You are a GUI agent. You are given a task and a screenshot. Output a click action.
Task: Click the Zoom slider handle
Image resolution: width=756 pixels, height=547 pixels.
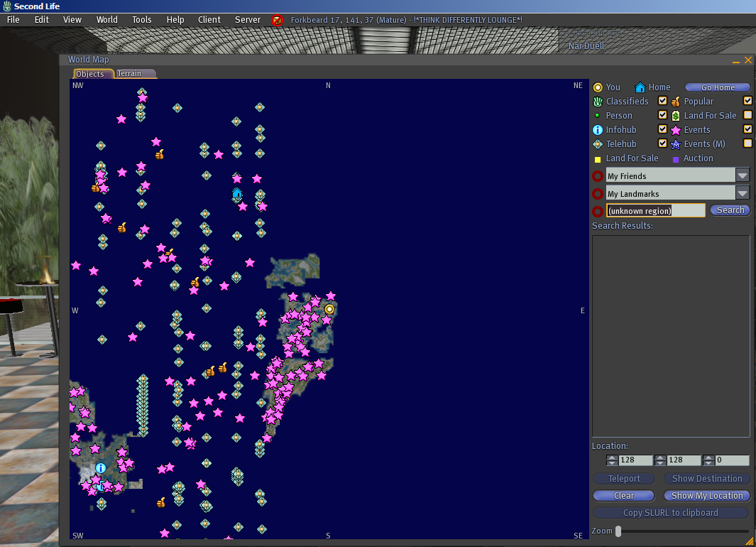coord(618,531)
